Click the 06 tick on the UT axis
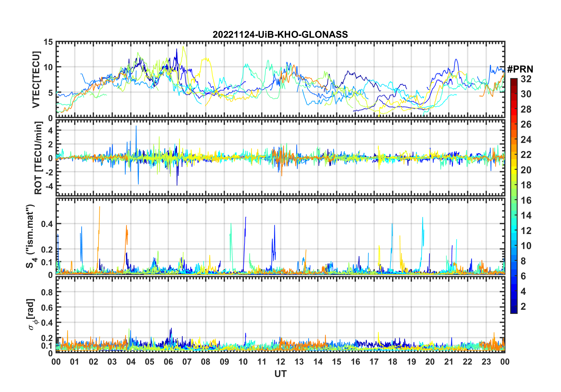Image resolution: width=561 pixels, height=392 pixels. pos(168,362)
